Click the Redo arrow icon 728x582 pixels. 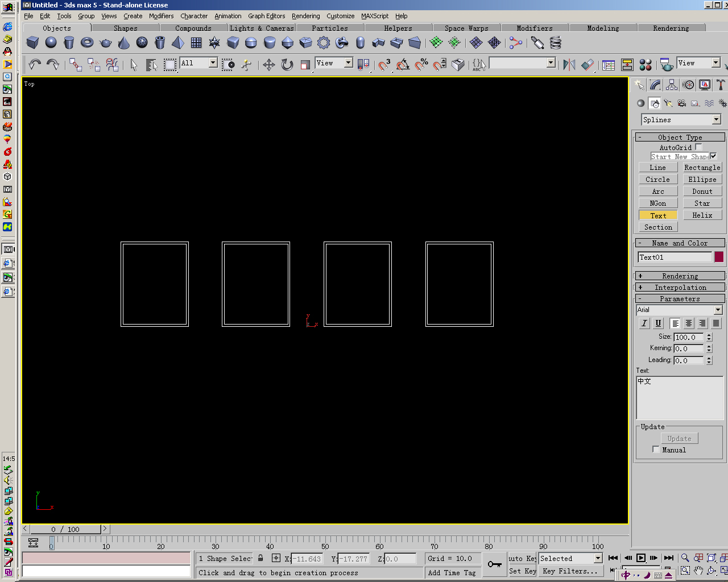click(x=53, y=64)
